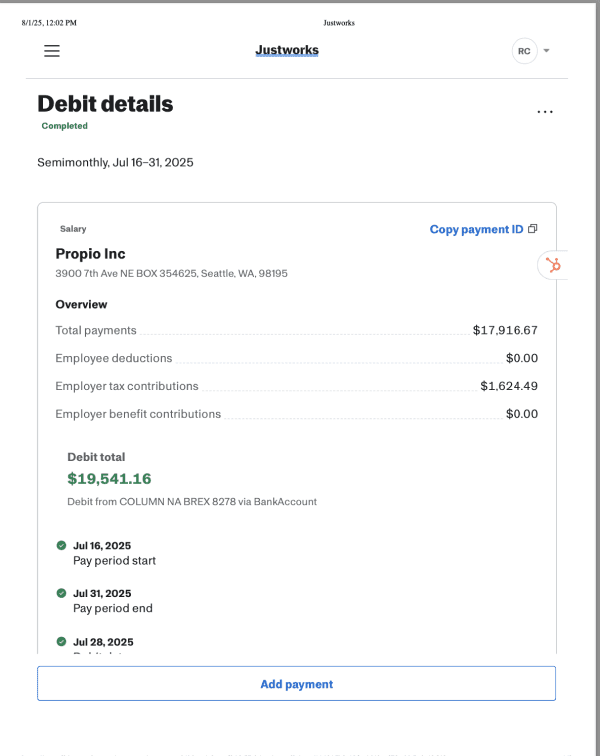
Task: Click the Add payment button
Action: [x=297, y=684]
